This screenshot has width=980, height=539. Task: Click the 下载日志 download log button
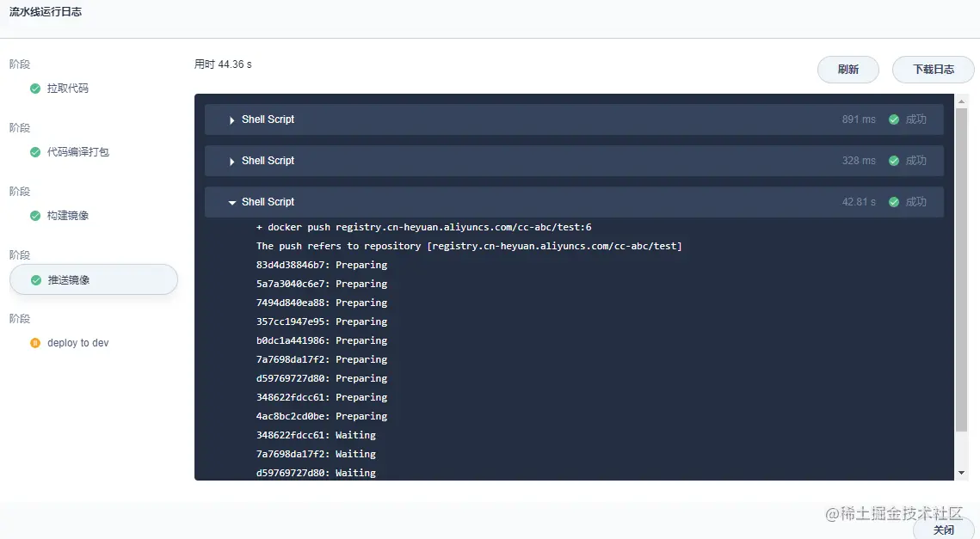click(x=934, y=70)
